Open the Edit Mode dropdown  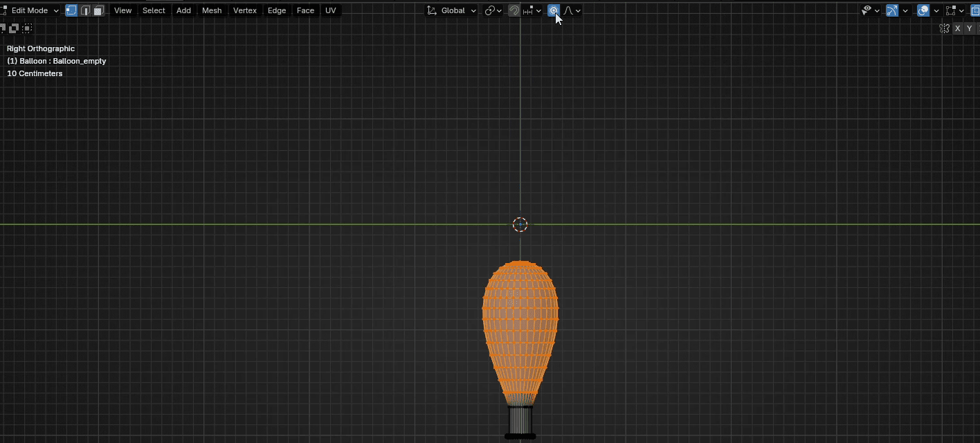click(x=33, y=10)
